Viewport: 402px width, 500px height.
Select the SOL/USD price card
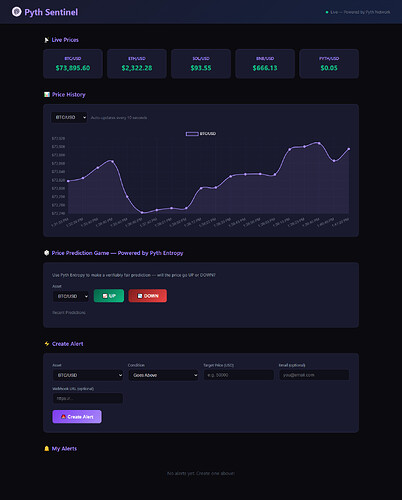201,64
